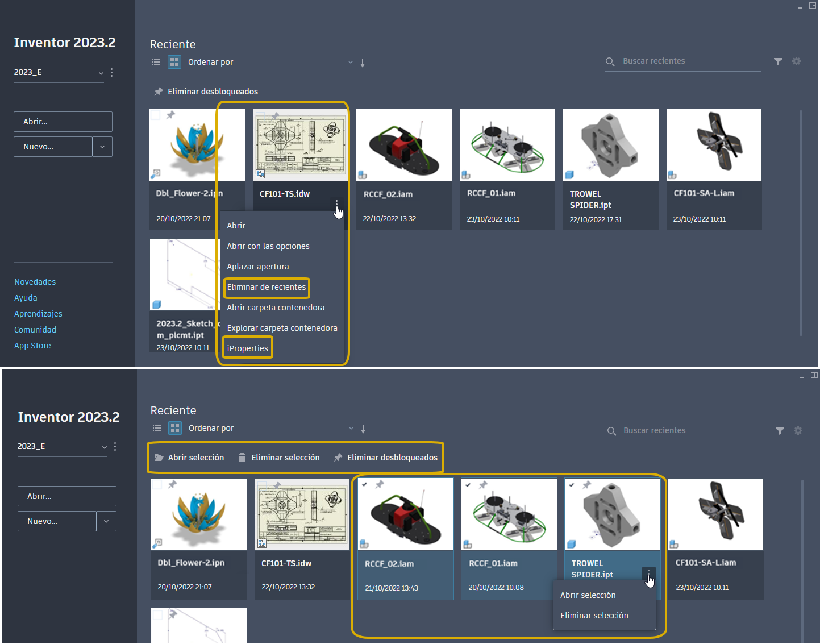Tick Dbl_Flower-2.ipn checkbox in upper screenshot
The width and height of the screenshot is (820, 644).
[155, 115]
